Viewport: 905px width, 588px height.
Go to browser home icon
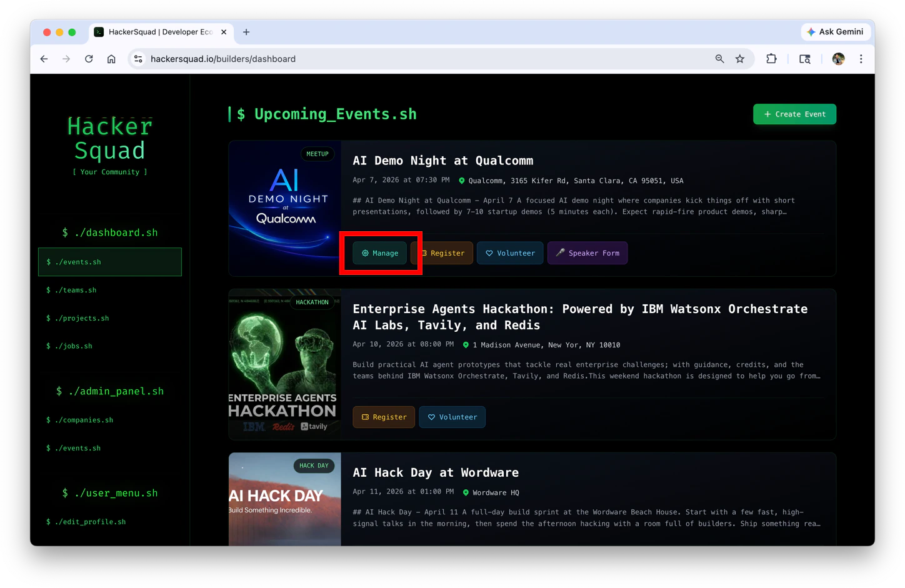click(x=111, y=59)
